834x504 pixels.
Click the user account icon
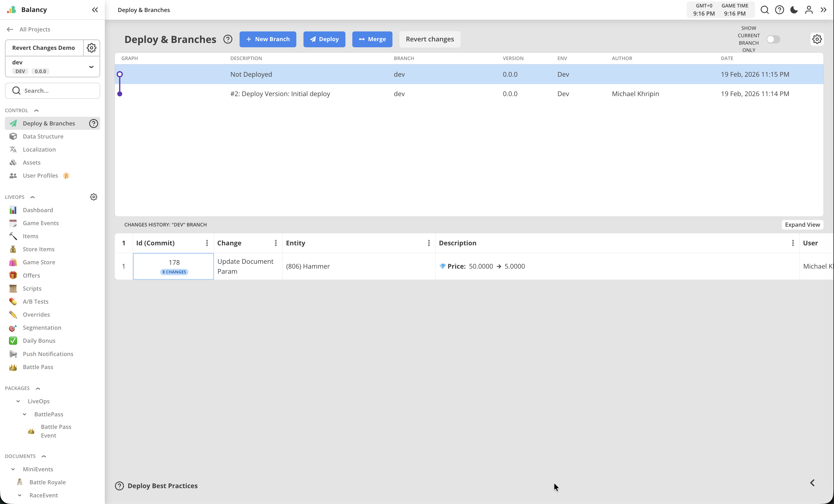[x=809, y=10]
